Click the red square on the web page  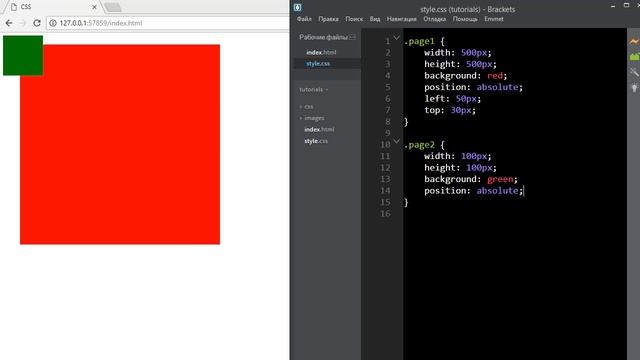(x=120, y=144)
